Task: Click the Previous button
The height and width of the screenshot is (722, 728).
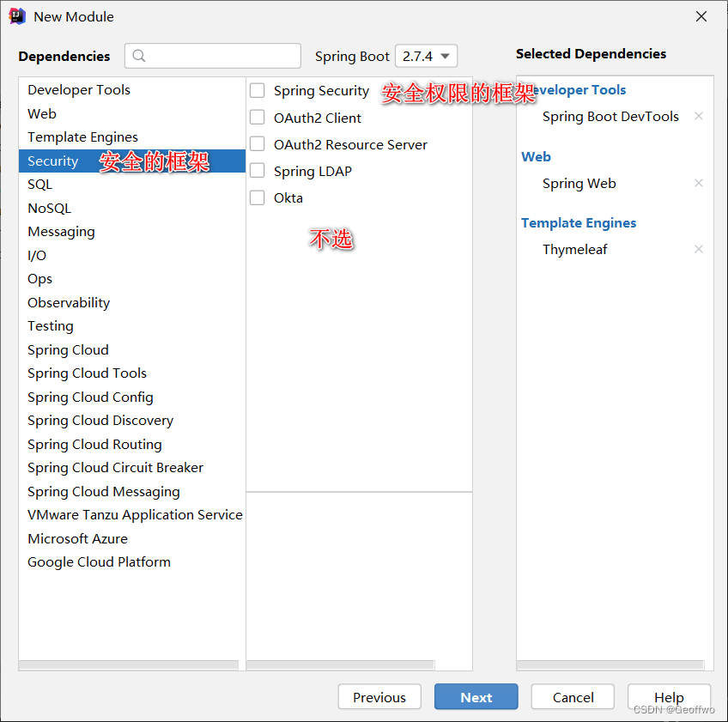Action: click(379, 696)
